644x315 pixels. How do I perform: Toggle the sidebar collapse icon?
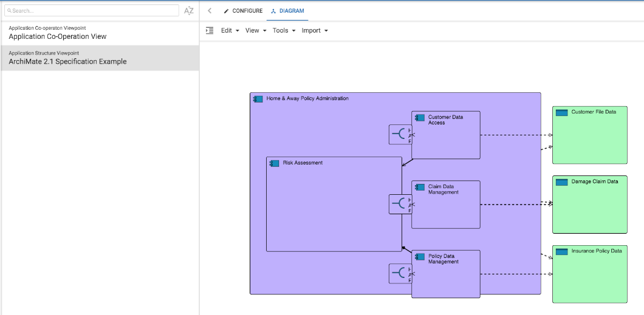click(210, 30)
